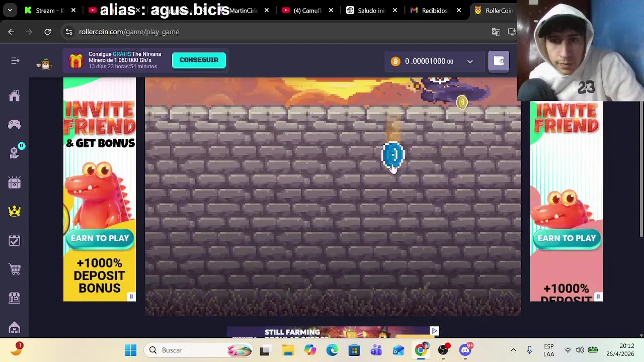Open the hamster avatar profile
The image size is (644, 362).
[44, 63]
